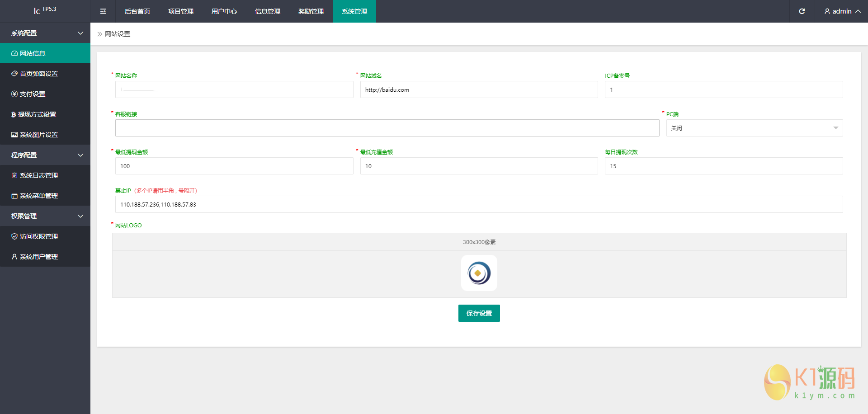Open 系统菜单管理 sidebar link
Screen dimensions: 868x414
coord(45,196)
